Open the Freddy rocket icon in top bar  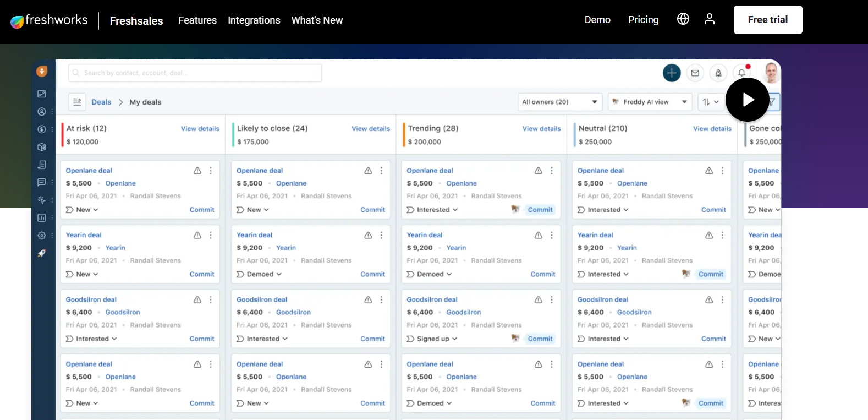[x=718, y=73]
